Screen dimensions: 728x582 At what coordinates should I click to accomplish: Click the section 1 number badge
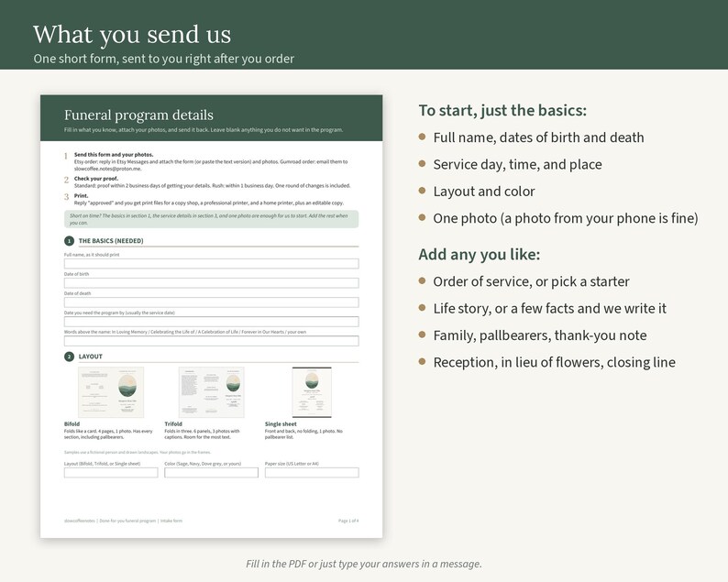coord(69,241)
